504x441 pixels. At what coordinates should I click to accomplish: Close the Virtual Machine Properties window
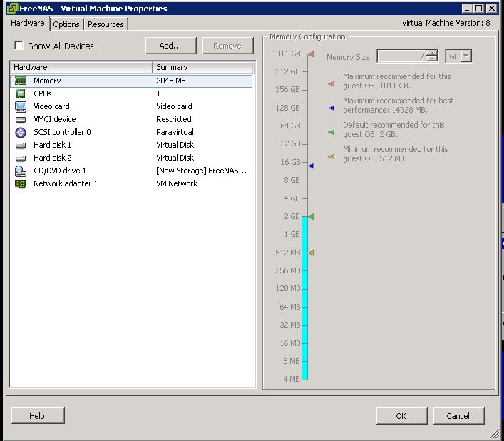point(491,9)
